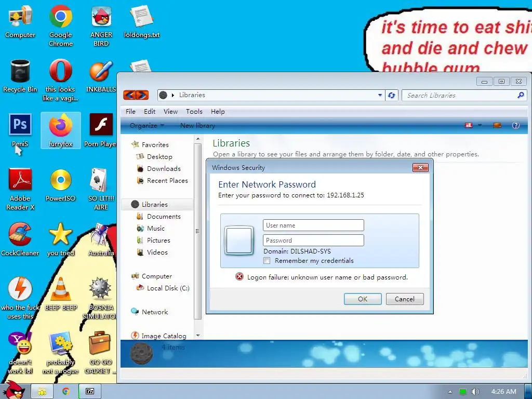Click the address bar refresh icon
The image size is (532, 399).
(391, 96)
